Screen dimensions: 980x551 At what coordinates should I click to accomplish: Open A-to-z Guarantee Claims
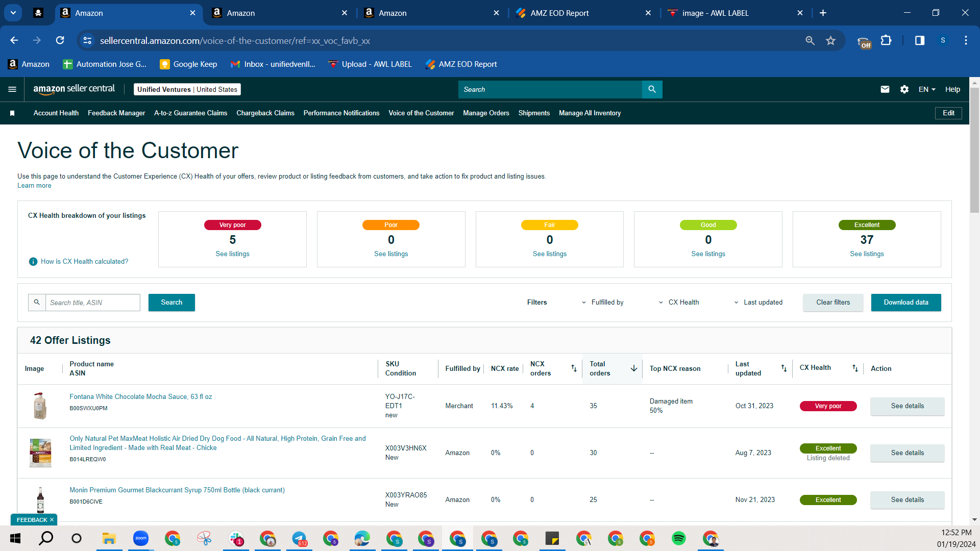pyautogui.click(x=191, y=113)
